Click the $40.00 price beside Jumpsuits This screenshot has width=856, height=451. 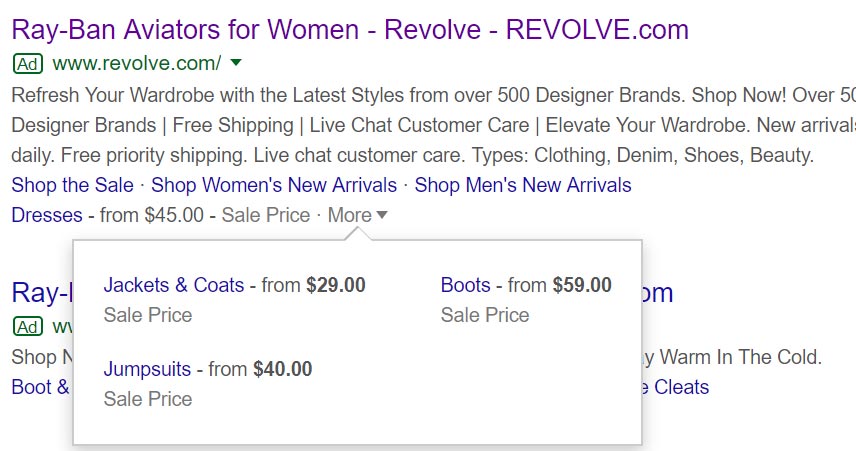[282, 369]
